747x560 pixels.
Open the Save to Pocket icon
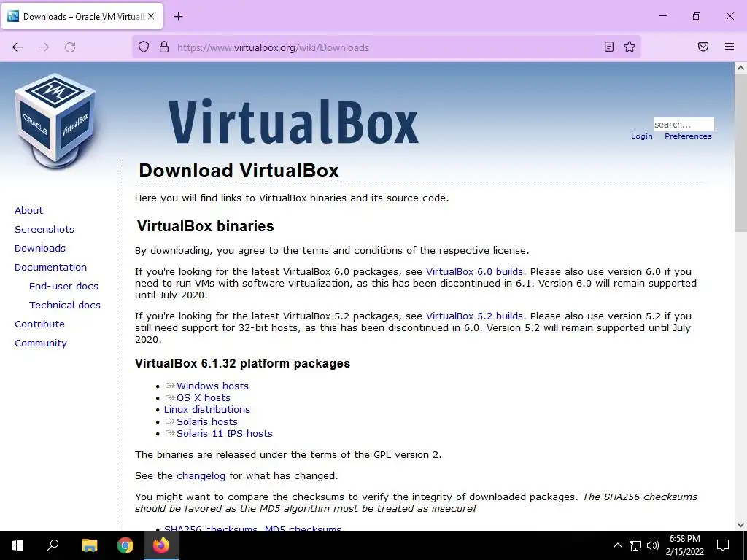click(703, 47)
